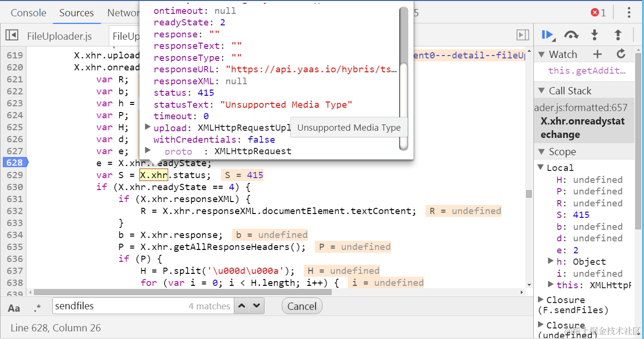Click the S: 415 local variable

click(x=573, y=215)
